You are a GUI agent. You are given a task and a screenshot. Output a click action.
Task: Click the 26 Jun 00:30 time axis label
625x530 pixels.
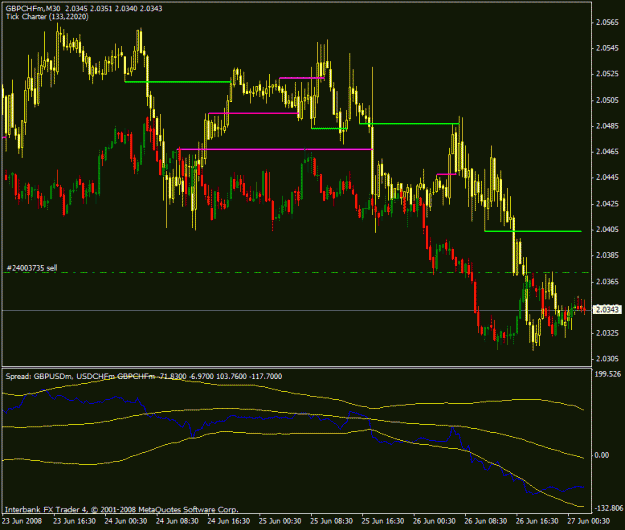click(x=434, y=521)
